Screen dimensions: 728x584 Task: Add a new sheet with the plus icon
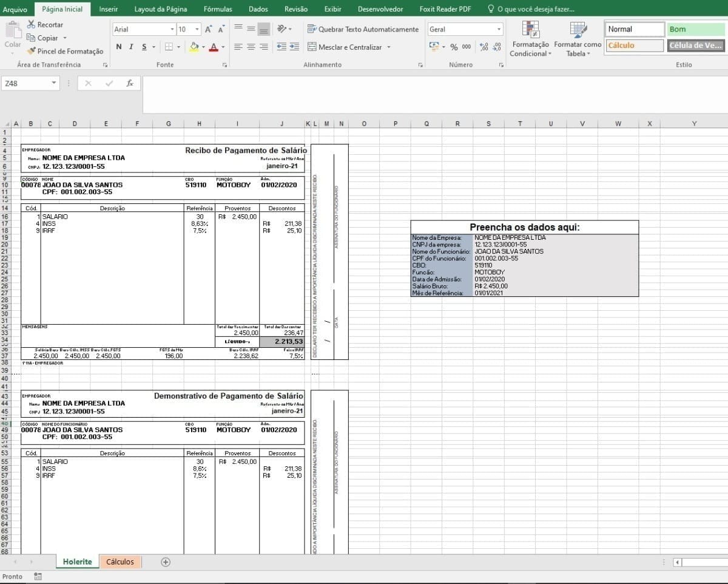pyautogui.click(x=166, y=562)
